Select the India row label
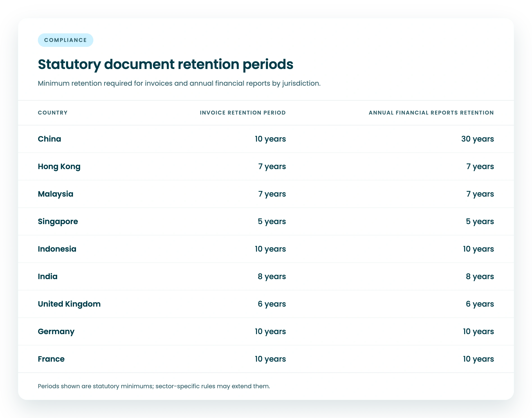Screen dimensions: 532x418 point(48,276)
